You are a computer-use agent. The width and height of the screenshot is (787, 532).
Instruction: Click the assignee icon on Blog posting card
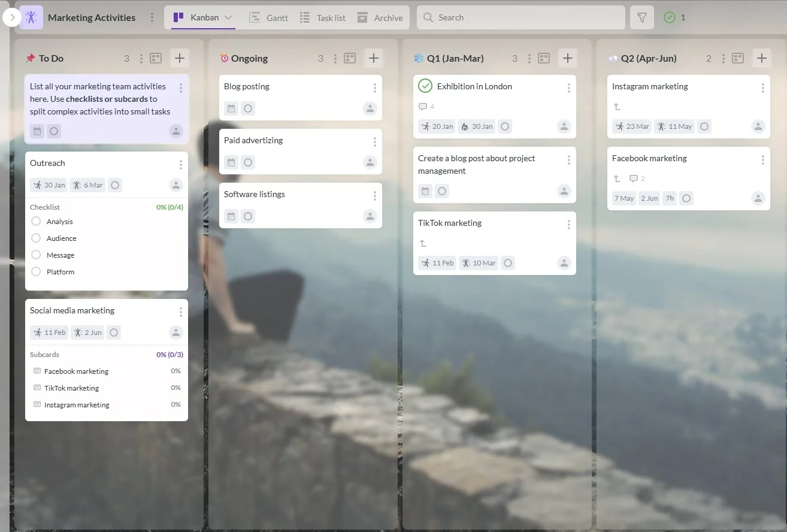[x=370, y=108]
